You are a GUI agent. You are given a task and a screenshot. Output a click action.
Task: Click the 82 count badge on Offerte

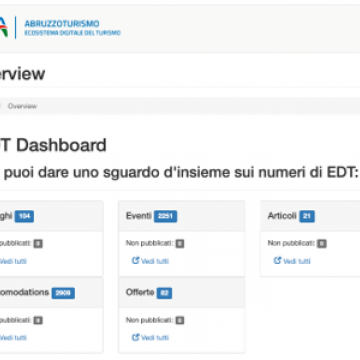[164, 293]
